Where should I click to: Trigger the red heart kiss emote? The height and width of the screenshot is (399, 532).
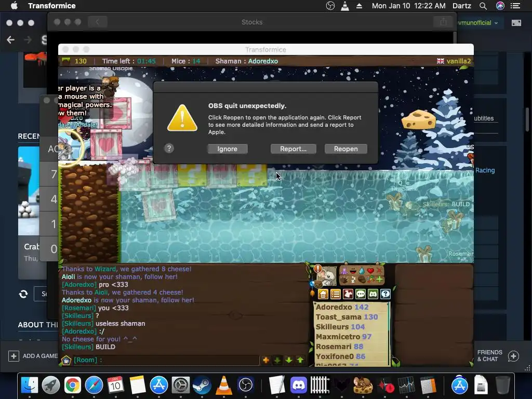[370, 271]
